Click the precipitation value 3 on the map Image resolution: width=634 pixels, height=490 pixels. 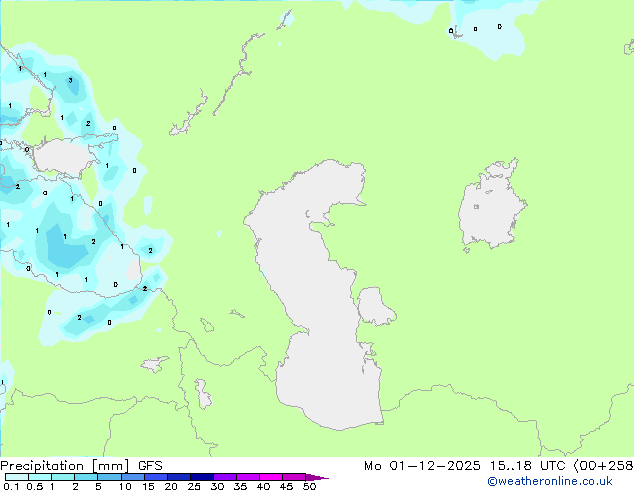click(x=70, y=80)
